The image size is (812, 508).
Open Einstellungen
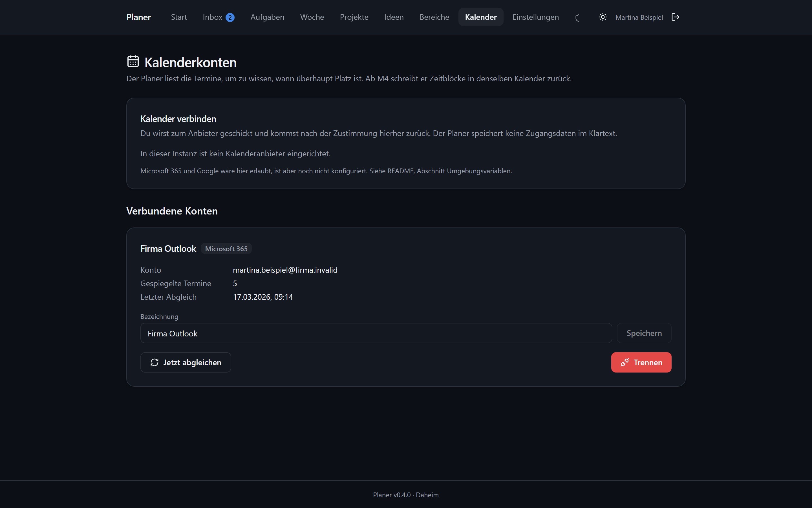point(535,17)
